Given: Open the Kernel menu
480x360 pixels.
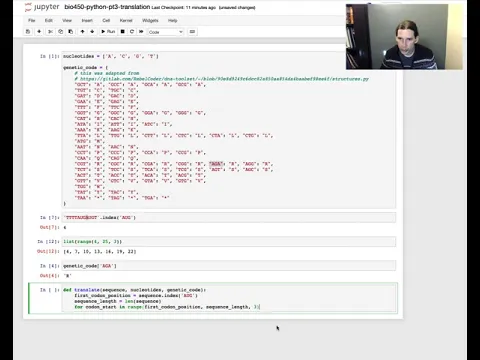Looking at the screenshot, I should tap(126, 20).
